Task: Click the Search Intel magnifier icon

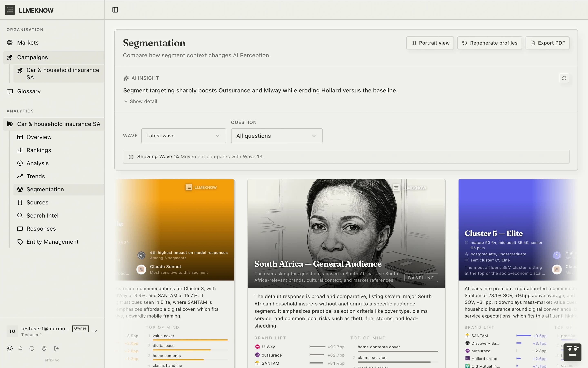Action: point(20,216)
